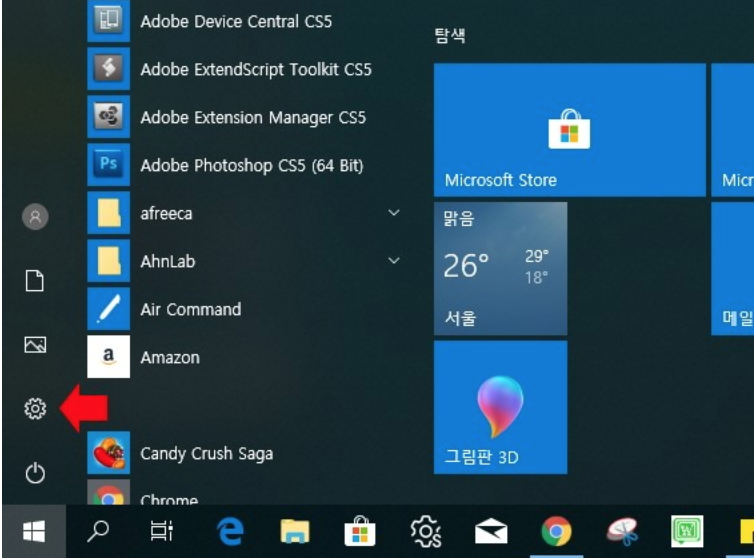This screenshot has width=754, height=560.
Task: Open the Amazon entry text
Action: (x=170, y=358)
